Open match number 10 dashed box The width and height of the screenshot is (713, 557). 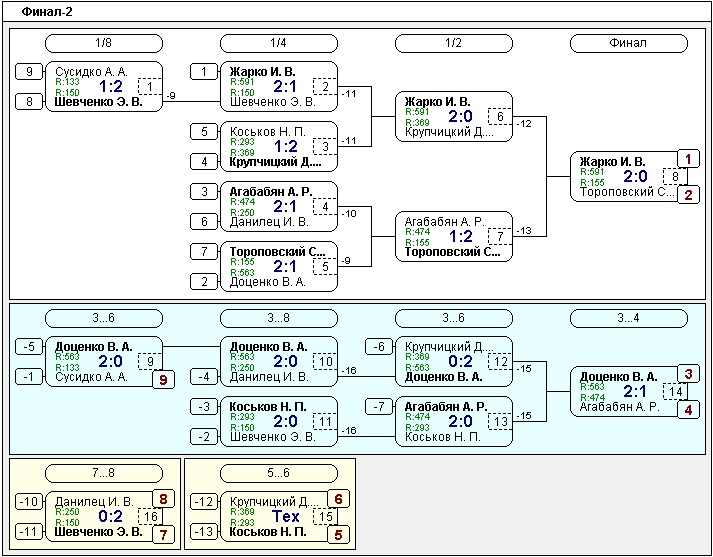coord(325,361)
